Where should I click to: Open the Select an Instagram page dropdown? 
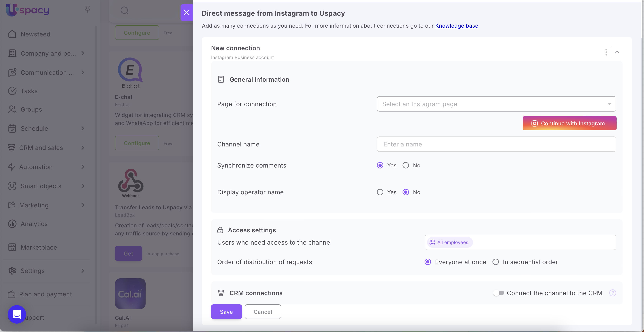tap(496, 104)
